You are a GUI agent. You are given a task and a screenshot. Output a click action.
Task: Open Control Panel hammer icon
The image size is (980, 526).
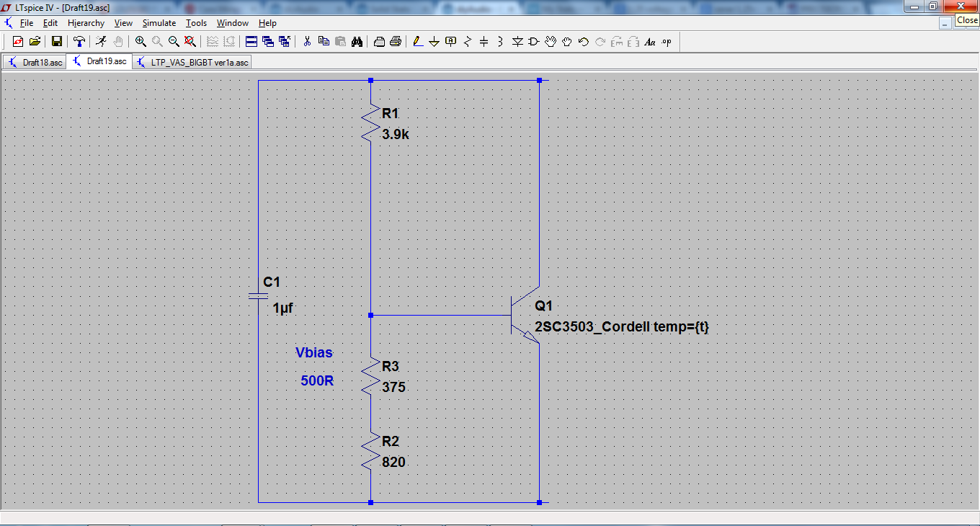(x=79, y=42)
